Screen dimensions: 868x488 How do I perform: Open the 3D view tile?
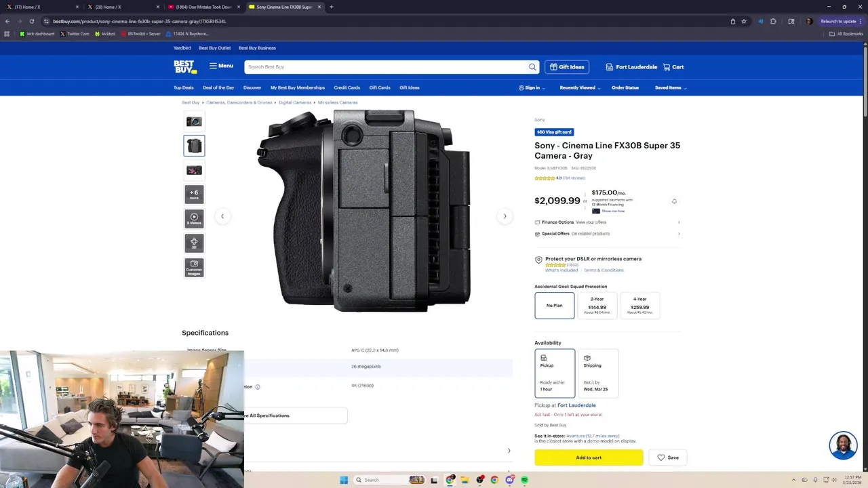click(x=194, y=243)
